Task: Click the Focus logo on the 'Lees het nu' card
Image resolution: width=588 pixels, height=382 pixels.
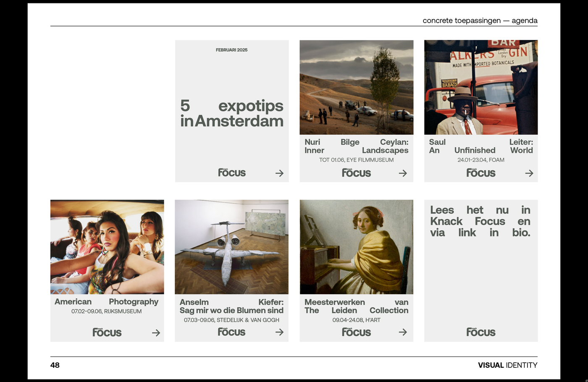Action: pos(481,332)
